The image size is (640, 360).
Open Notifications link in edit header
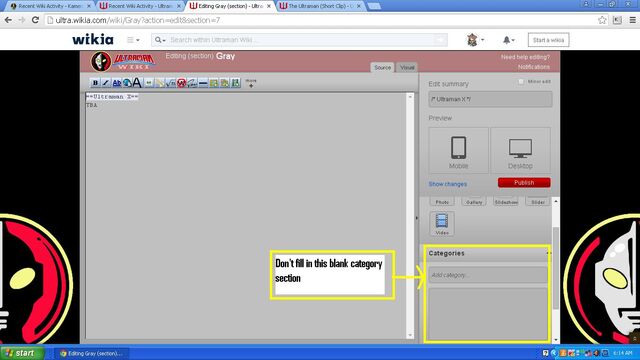[x=534, y=67]
